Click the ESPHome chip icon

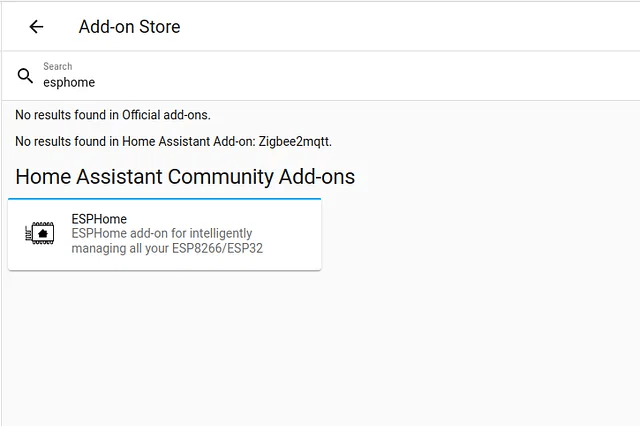41,233
